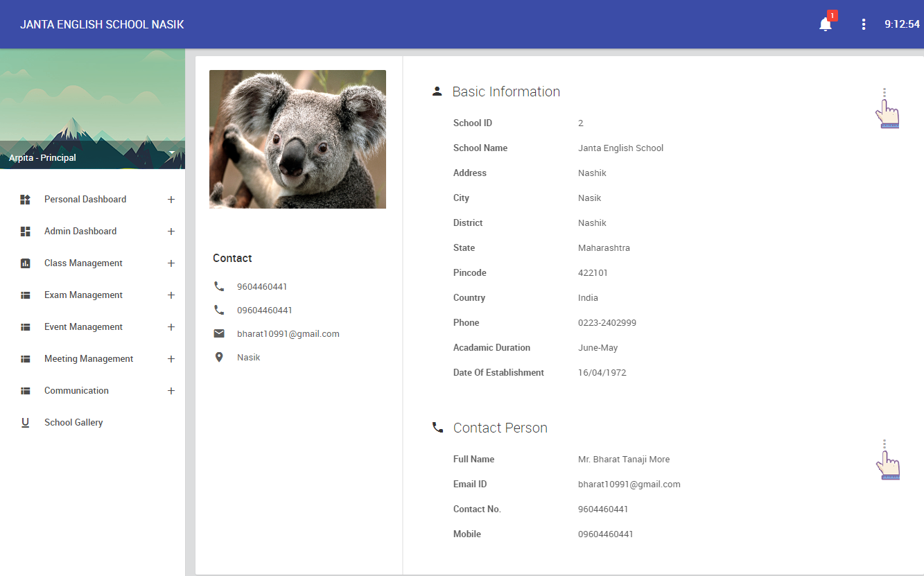The width and height of the screenshot is (924, 576).
Task: Click JANTA ENGLISH SCHOOL NASIK header title
Action: (x=102, y=24)
